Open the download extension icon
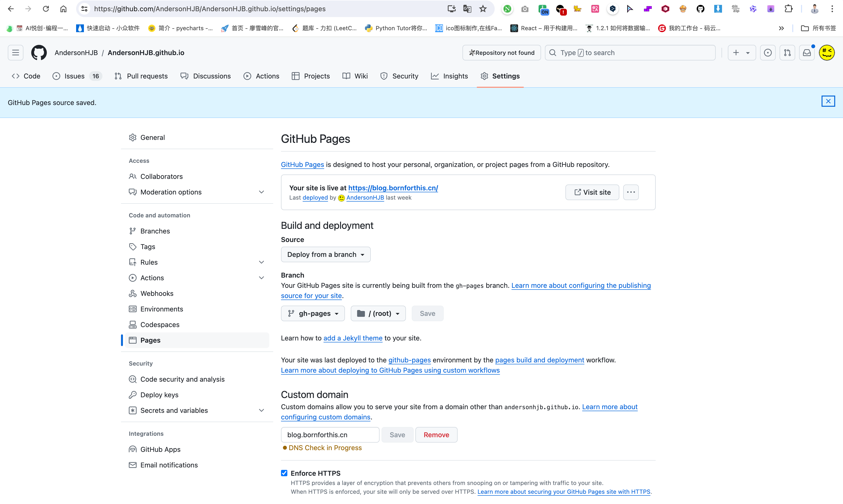Image resolution: width=843 pixels, height=504 pixels. (718, 9)
